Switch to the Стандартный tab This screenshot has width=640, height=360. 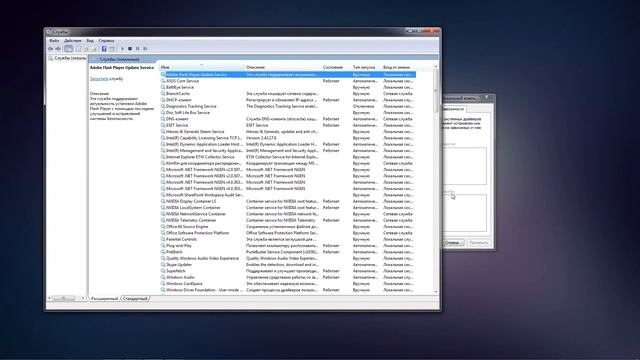pyautogui.click(x=135, y=299)
